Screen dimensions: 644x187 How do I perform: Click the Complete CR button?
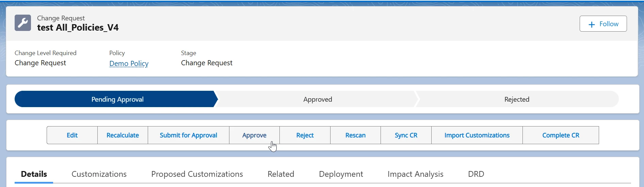tap(560, 135)
